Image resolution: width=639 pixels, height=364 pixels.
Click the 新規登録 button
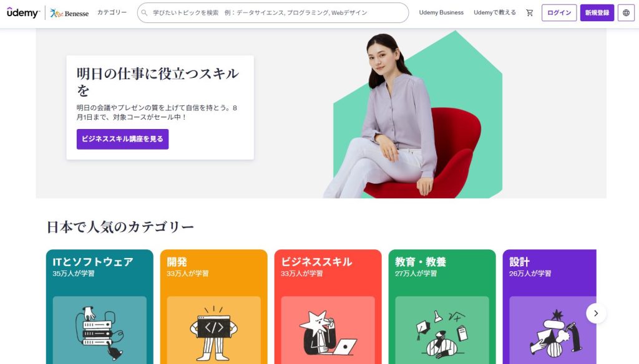point(597,12)
